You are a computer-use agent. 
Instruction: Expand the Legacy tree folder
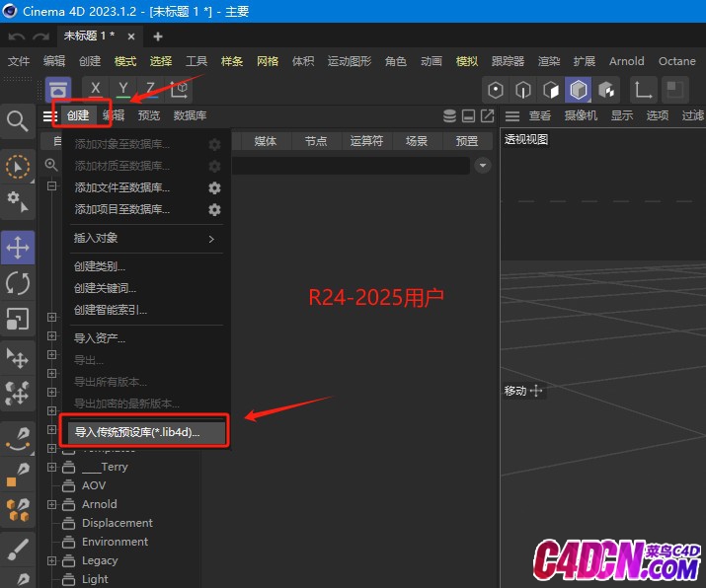click(x=51, y=560)
